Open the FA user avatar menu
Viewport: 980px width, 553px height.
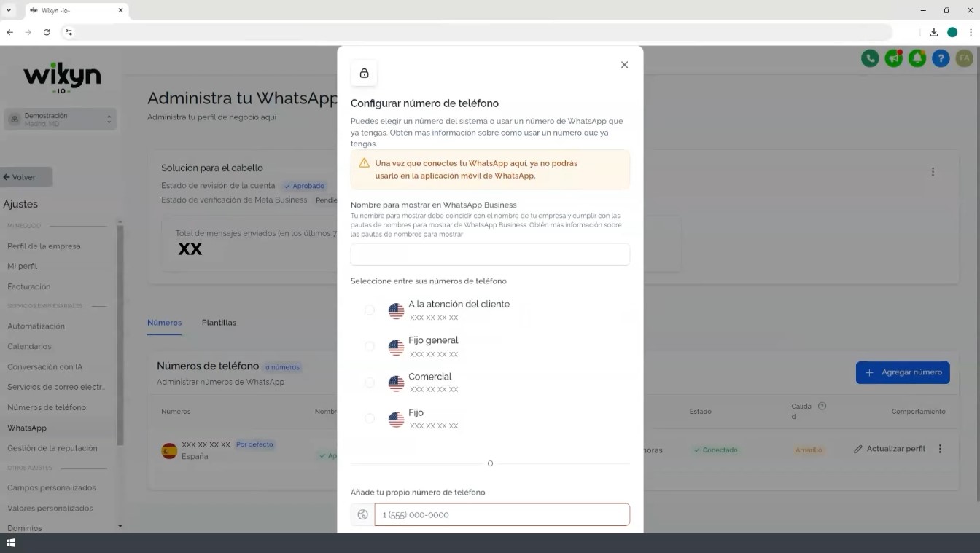pyautogui.click(x=965, y=58)
